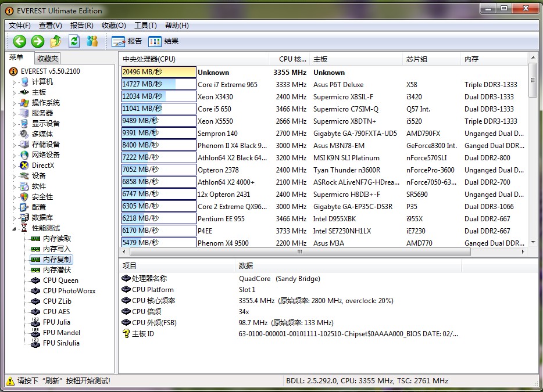
Task: Click the FPU Julia benchmark icon
Action: [35, 322]
